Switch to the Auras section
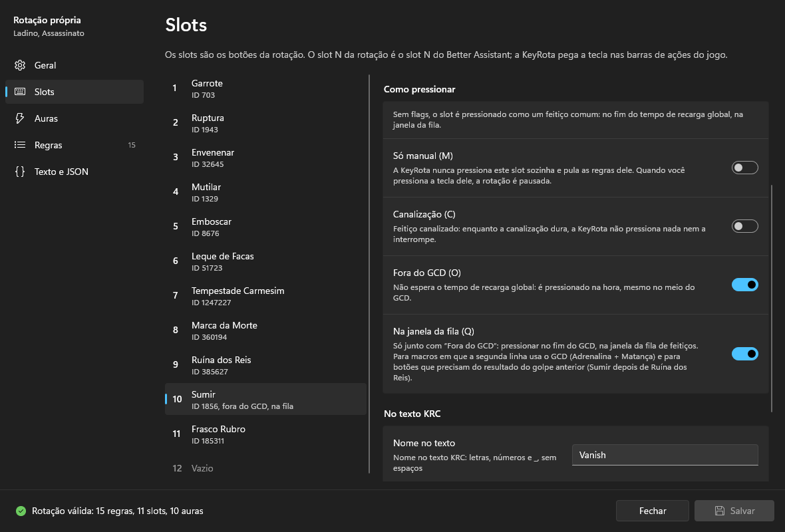 [x=74, y=118]
